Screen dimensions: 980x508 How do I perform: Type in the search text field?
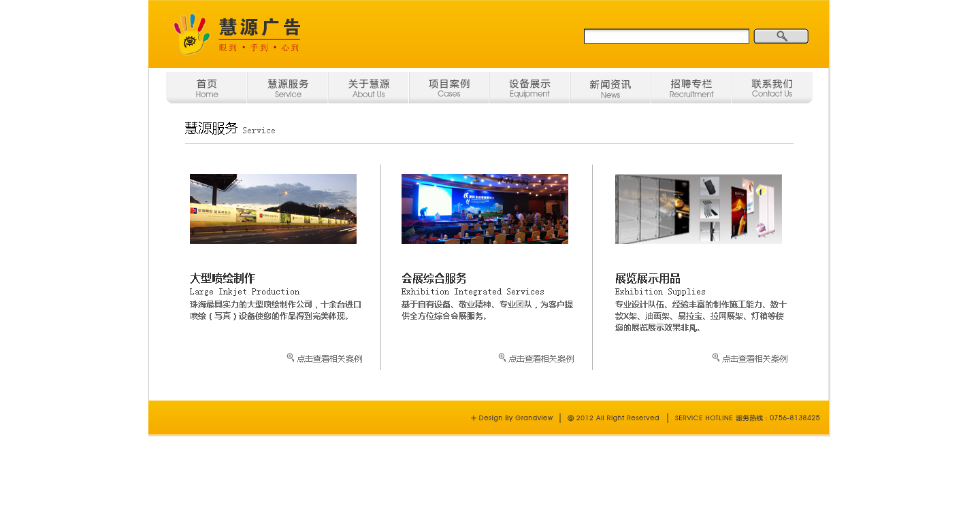(x=666, y=36)
